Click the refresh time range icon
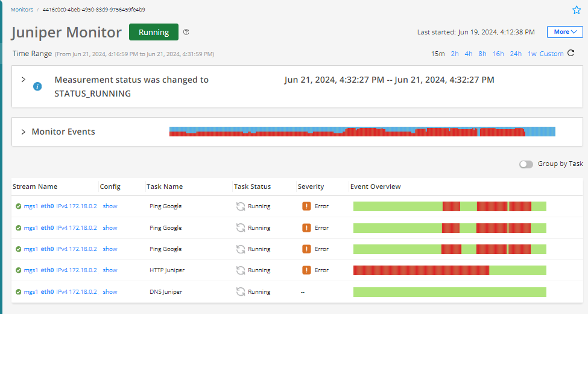 tap(571, 53)
